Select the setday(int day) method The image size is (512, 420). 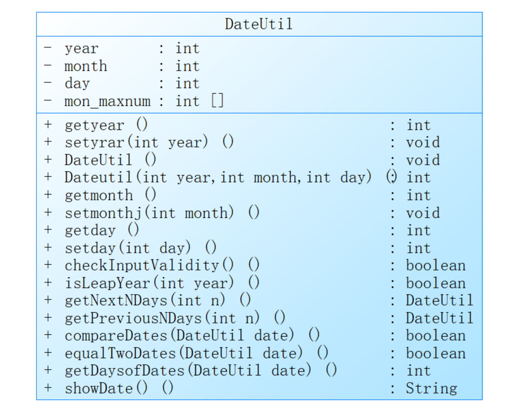click(140, 248)
